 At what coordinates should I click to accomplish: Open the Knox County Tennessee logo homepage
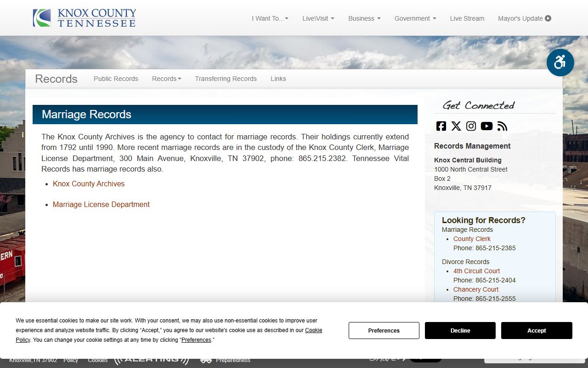[x=85, y=18]
